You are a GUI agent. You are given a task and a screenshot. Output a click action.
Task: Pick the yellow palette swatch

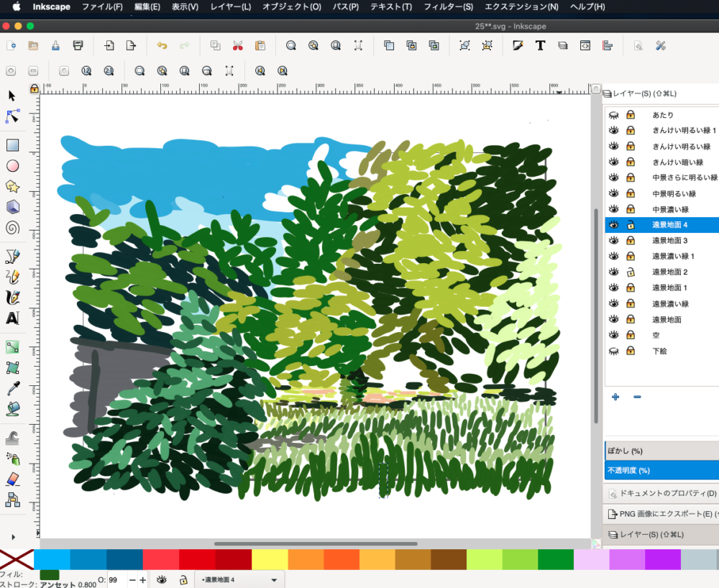pos(270,559)
